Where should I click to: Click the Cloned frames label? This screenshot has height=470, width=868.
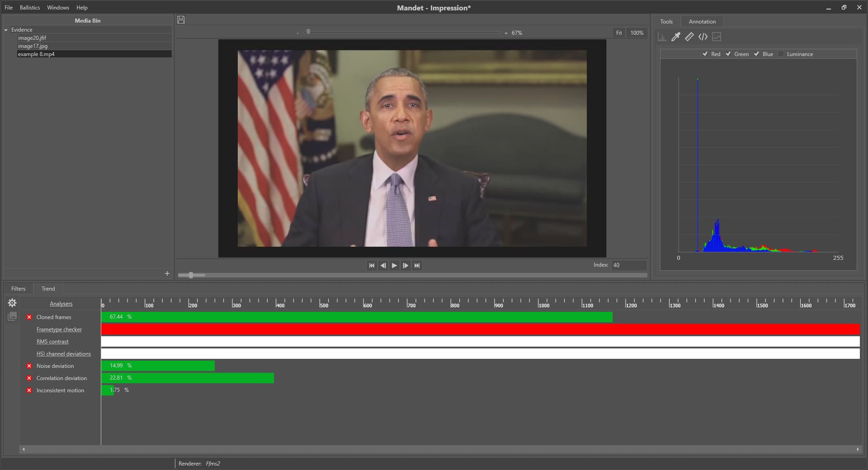click(54, 317)
